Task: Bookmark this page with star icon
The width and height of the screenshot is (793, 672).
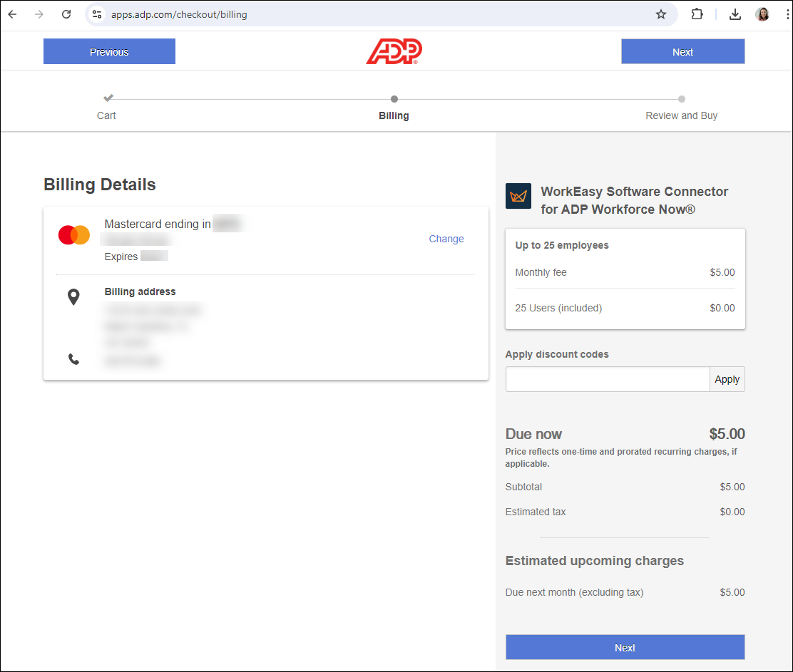Action: click(661, 15)
